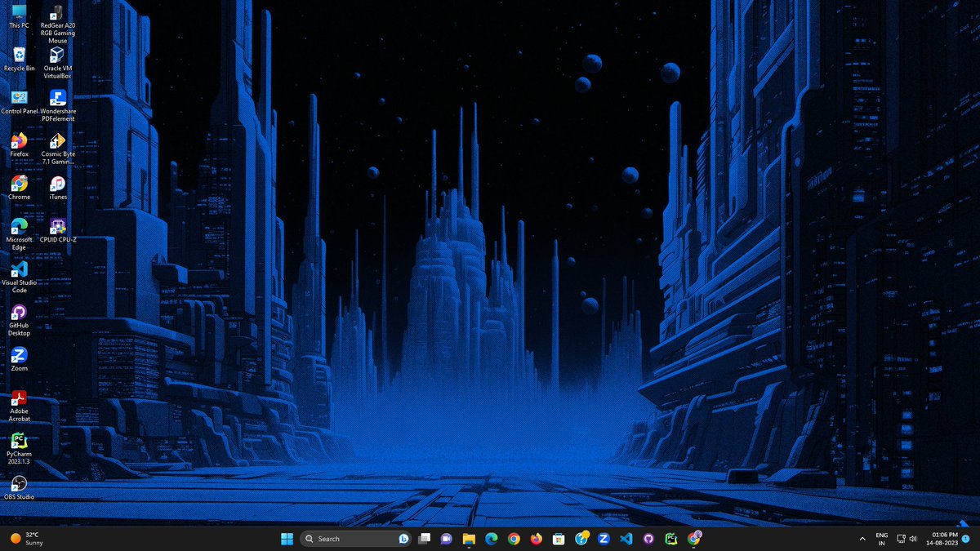The width and height of the screenshot is (980, 551).
Task: Select the Microsoft Edge desktop shortcut
Action: pos(19,234)
